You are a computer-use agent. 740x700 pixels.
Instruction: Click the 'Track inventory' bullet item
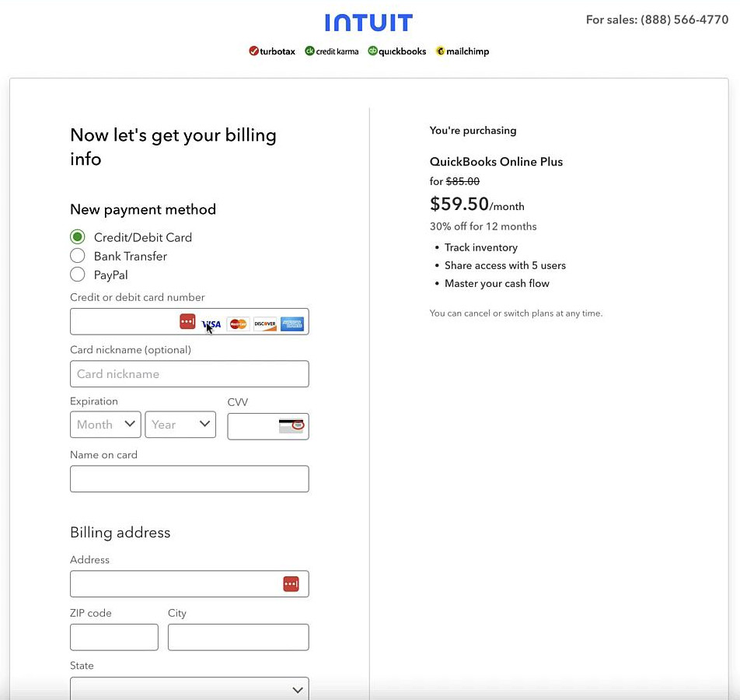coord(481,247)
